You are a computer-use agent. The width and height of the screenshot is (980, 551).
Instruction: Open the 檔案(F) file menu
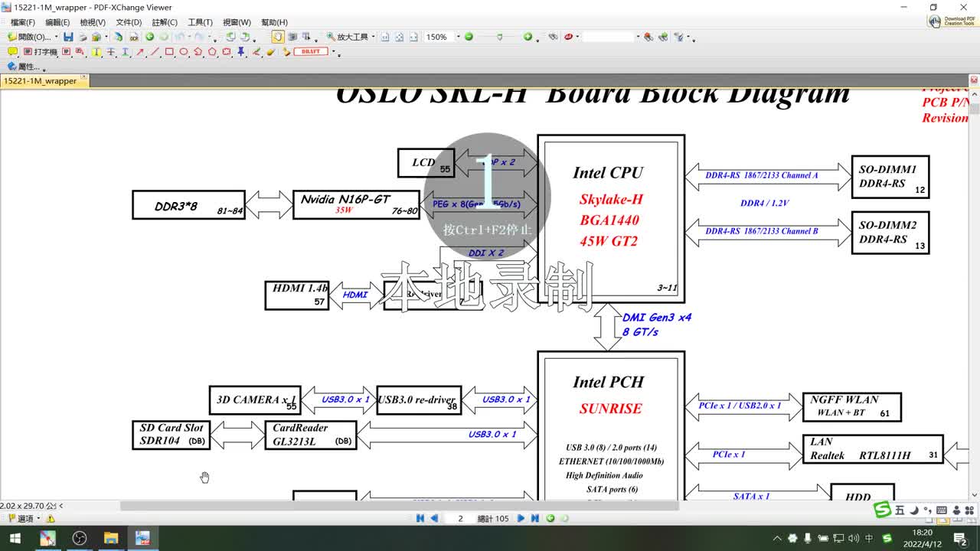tap(23, 22)
